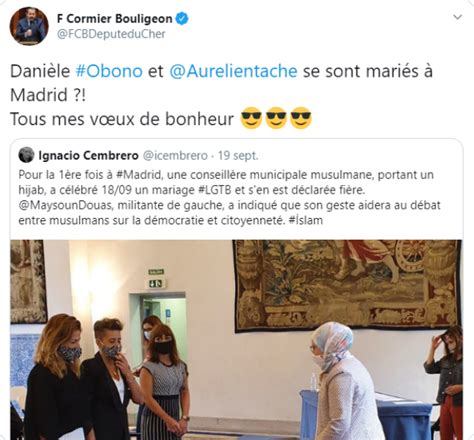The width and height of the screenshot is (474, 440).
Task: Click the last sunglasses emoji
Action: click(301, 118)
